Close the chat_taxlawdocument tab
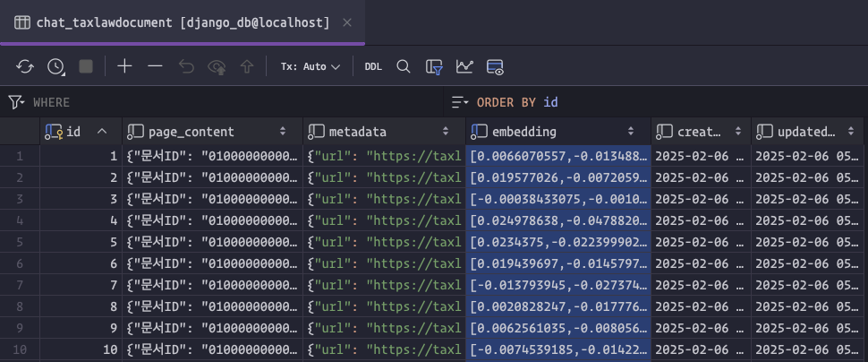The width and height of the screenshot is (868, 362). 347,22
